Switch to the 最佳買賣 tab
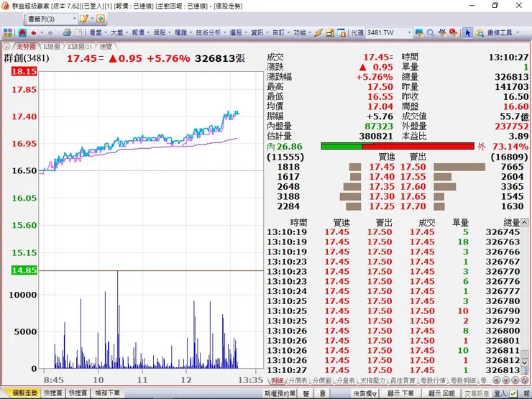Image resolution: width=532 pixels, height=399 pixels. pos(403,381)
